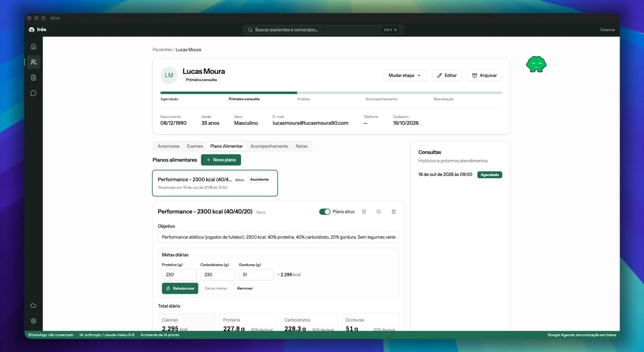The width and height of the screenshot is (644, 352).
Task: Select the Plano Alimentar tab
Action: (x=227, y=146)
